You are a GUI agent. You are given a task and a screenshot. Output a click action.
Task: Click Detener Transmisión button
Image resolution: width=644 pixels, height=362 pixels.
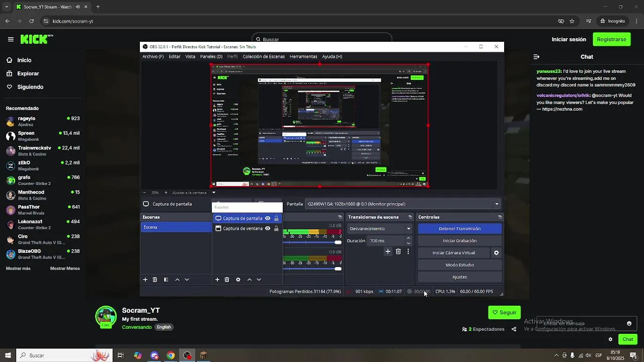click(x=460, y=229)
